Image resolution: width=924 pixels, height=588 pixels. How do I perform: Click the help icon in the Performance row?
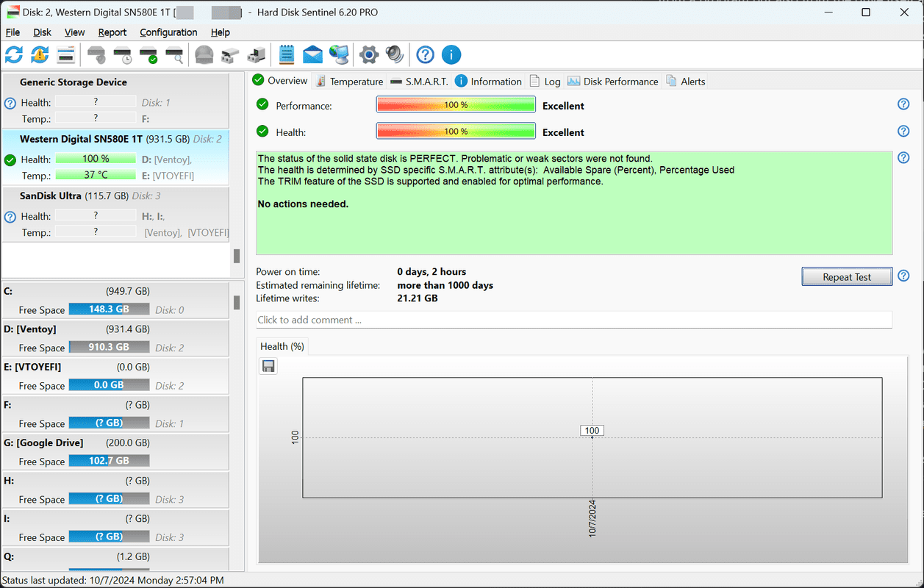[904, 104]
